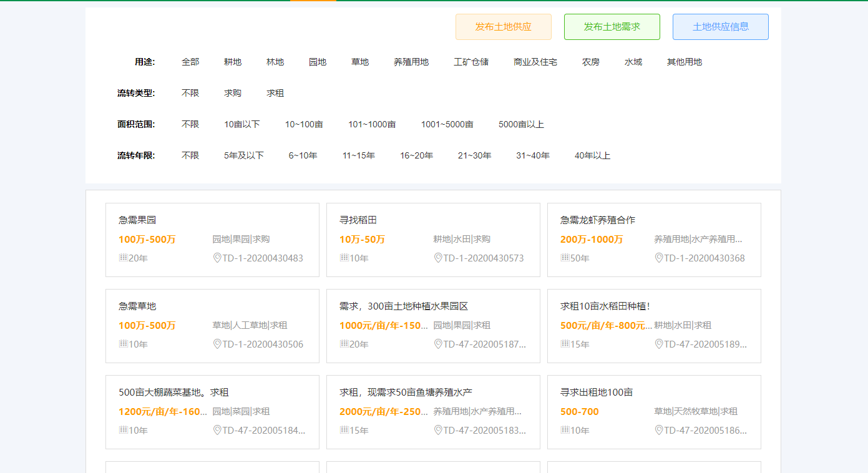Select 求租 under 流转类型 filter
The height and width of the screenshot is (473, 868).
tap(275, 93)
